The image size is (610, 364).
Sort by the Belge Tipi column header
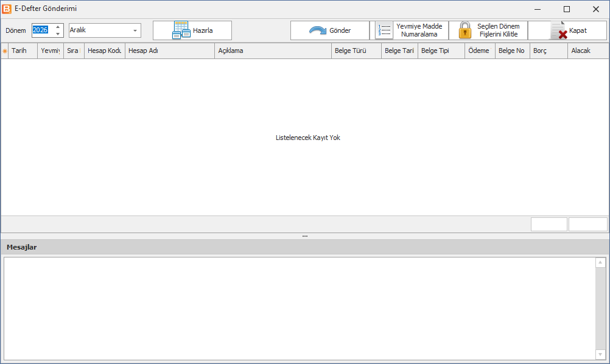pos(441,51)
